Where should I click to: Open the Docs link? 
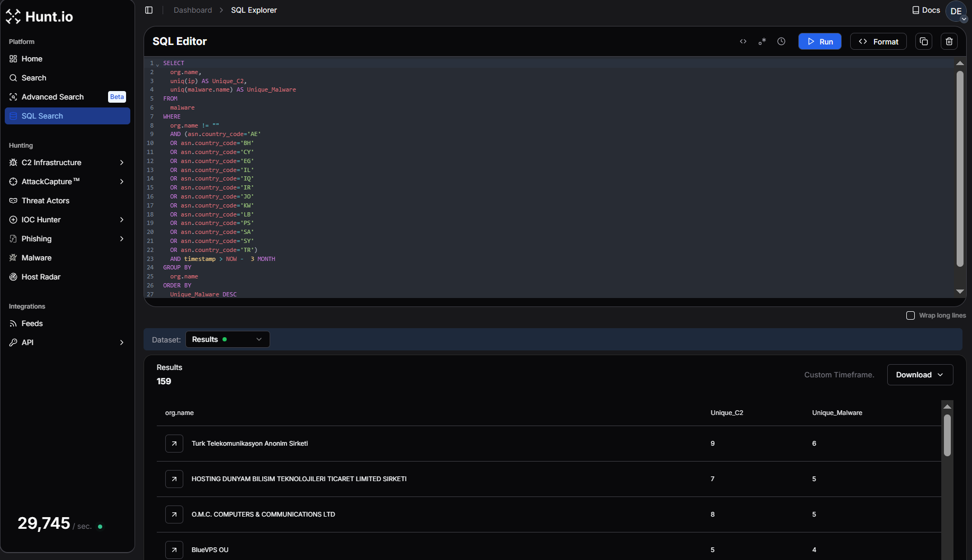coord(926,10)
